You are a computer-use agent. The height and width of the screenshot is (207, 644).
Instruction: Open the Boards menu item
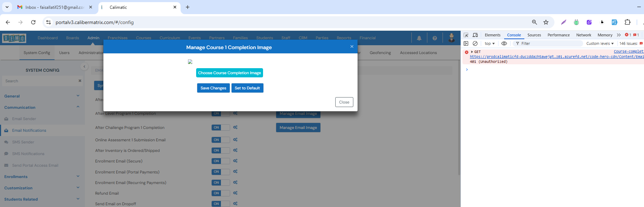point(73,38)
